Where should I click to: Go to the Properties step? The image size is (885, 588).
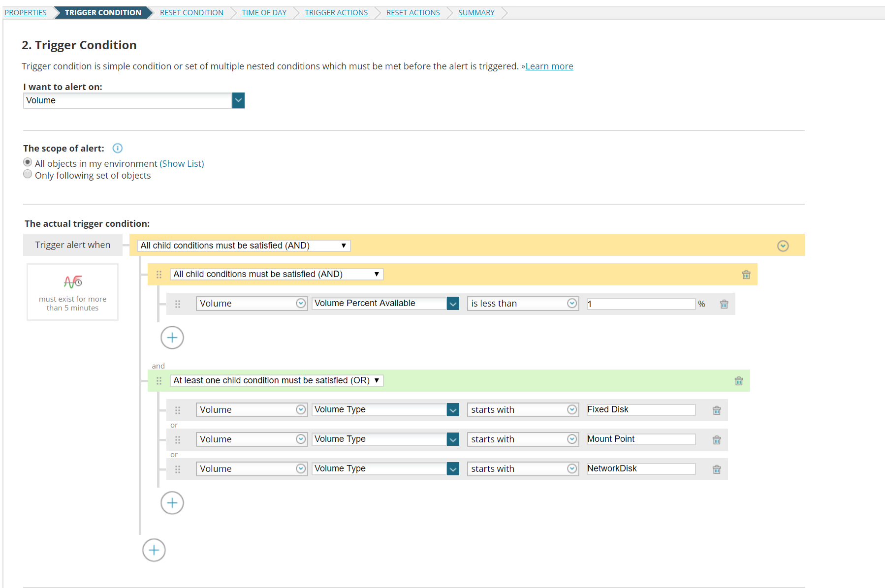26,13
